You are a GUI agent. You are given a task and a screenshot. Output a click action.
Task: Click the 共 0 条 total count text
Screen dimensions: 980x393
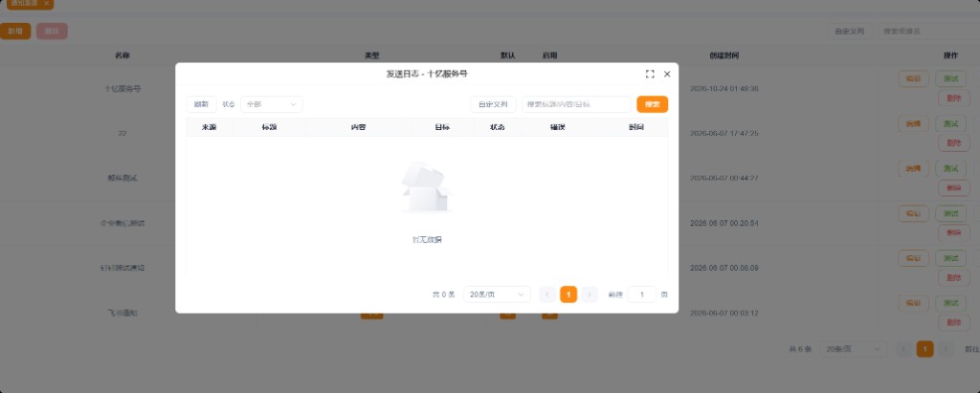pyautogui.click(x=444, y=295)
